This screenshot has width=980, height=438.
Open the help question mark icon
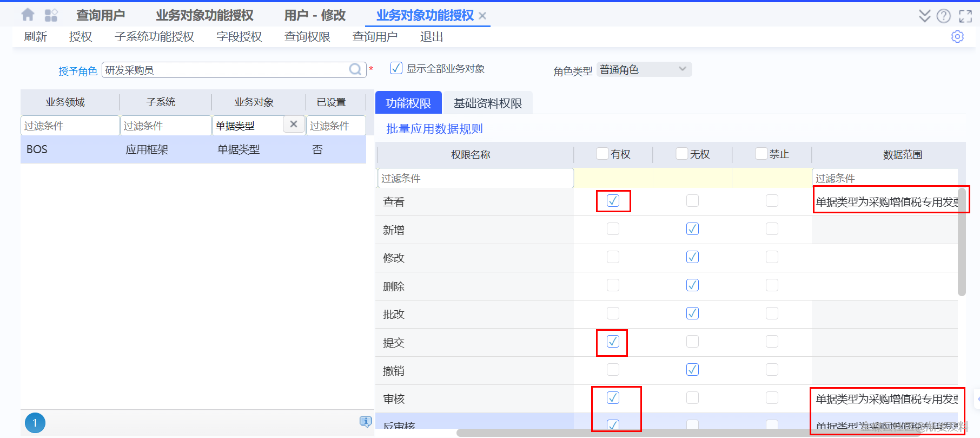tap(944, 16)
